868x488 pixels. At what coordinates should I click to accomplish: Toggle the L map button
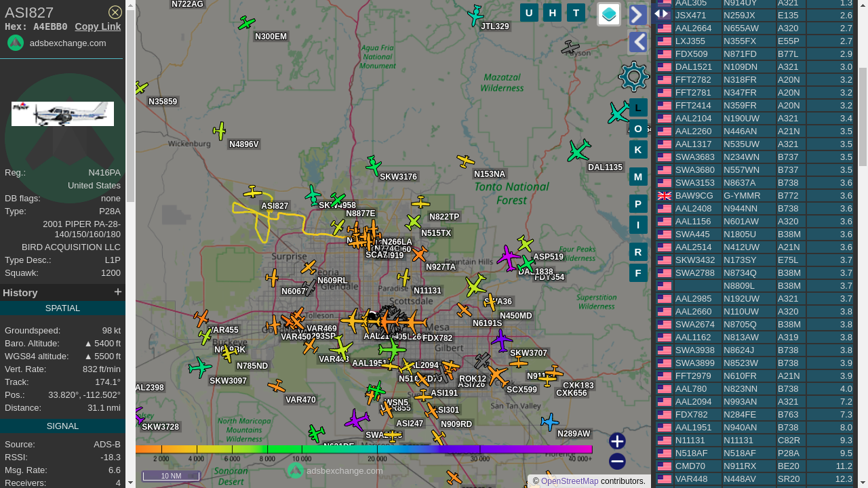pos(638,108)
